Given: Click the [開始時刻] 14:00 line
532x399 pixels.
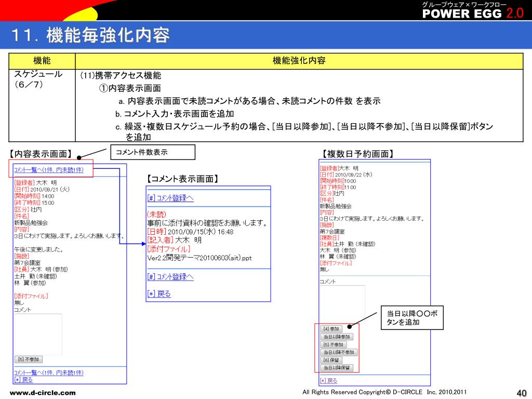Looking at the screenshot, I should tap(34, 196).
